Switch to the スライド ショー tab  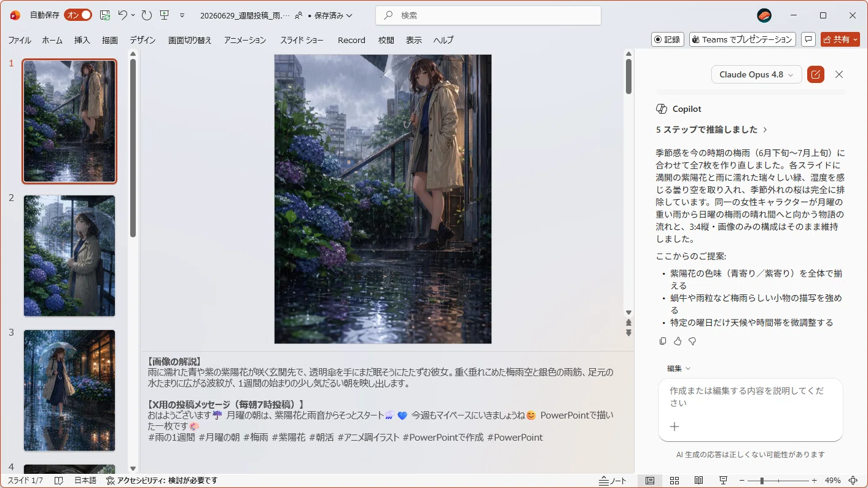(x=302, y=40)
